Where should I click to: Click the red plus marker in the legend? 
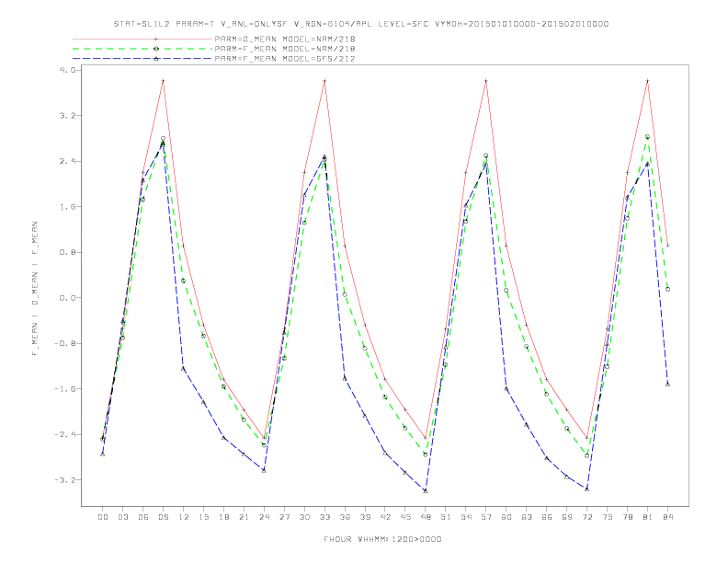click(156, 39)
